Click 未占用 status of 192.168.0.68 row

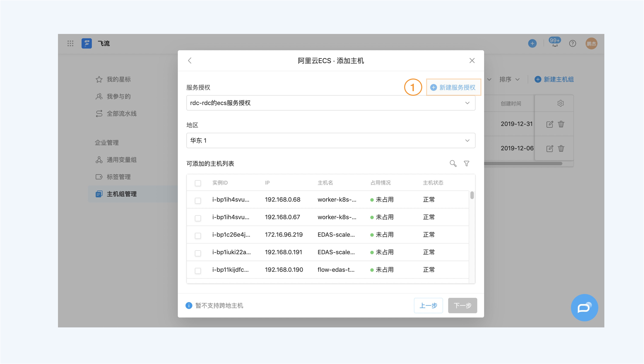tap(382, 200)
